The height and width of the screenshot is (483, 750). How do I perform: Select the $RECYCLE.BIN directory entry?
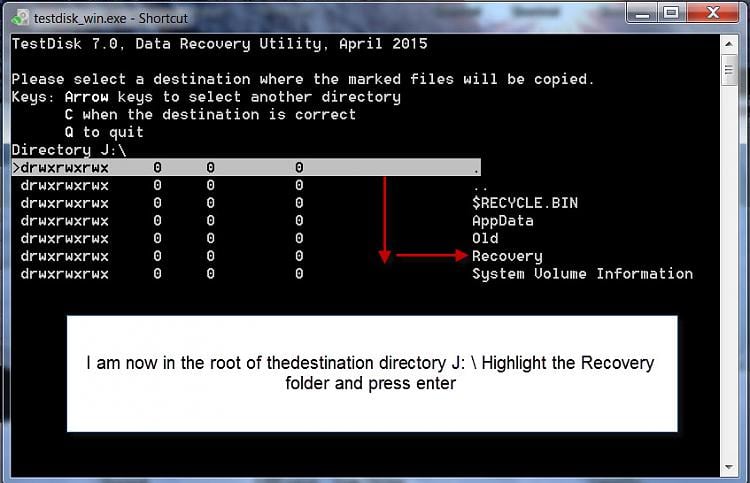tap(525, 203)
